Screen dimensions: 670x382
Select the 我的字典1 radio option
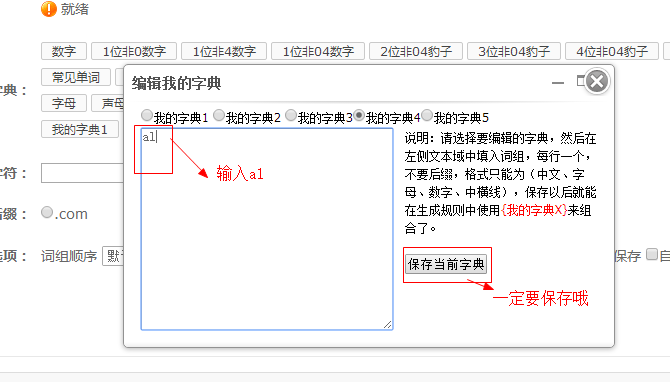[147, 115]
